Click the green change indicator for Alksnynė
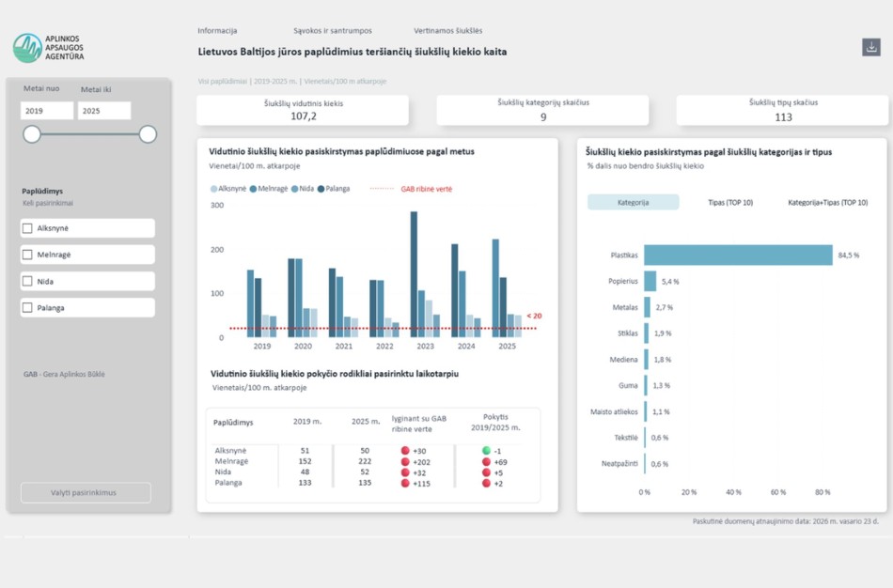The image size is (893, 588). (x=486, y=451)
